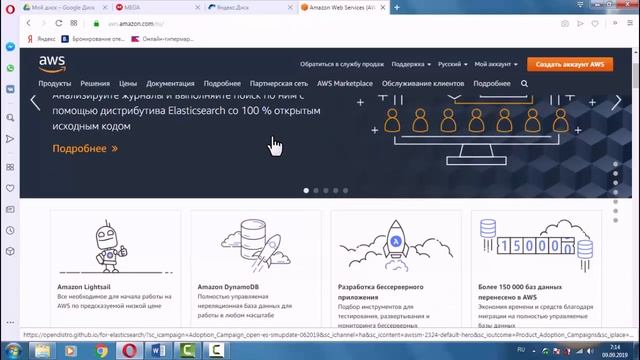Click the address bar URL field
This screenshot has height=360, width=640.
click(327, 24)
